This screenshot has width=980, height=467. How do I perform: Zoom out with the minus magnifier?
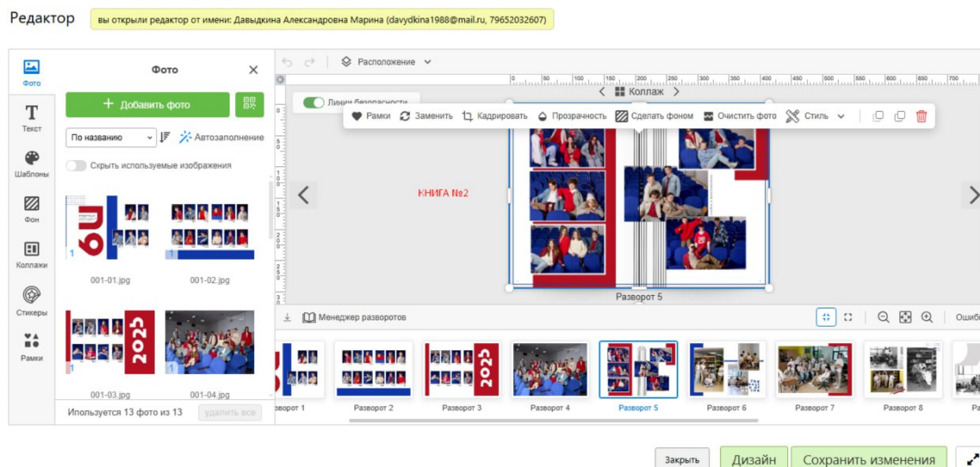point(884,317)
